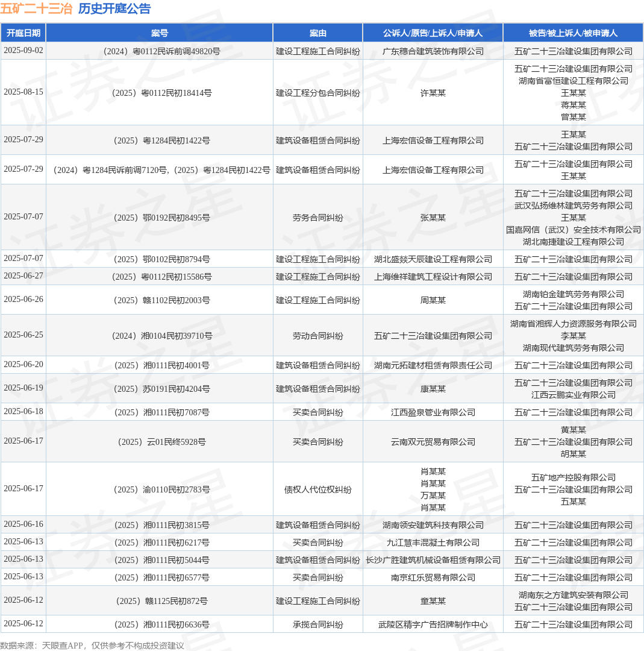Click plaintiff 万某某

(x=433, y=495)
